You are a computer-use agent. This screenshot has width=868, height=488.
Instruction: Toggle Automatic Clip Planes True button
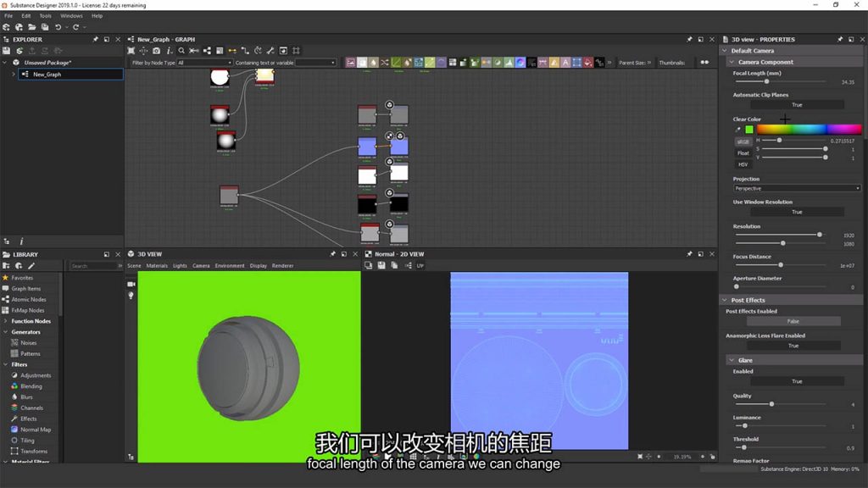[797, 104]
